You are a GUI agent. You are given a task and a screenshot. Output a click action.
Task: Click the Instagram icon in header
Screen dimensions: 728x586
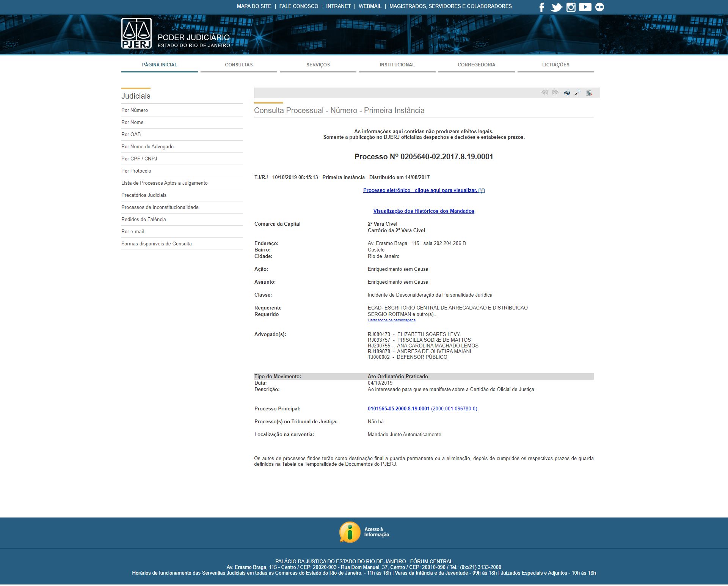[571, 7]
